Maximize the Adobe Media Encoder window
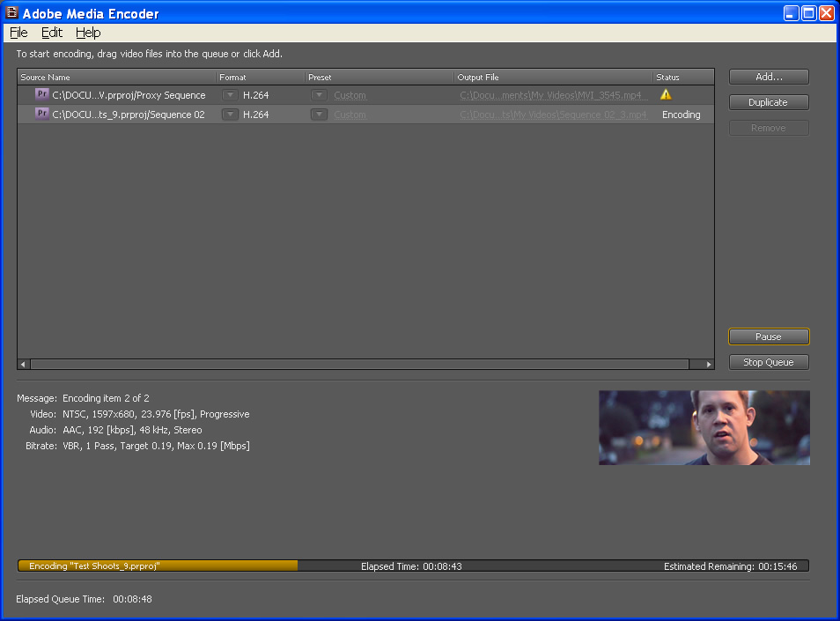 pyautogui.click(x=809, y=13)
